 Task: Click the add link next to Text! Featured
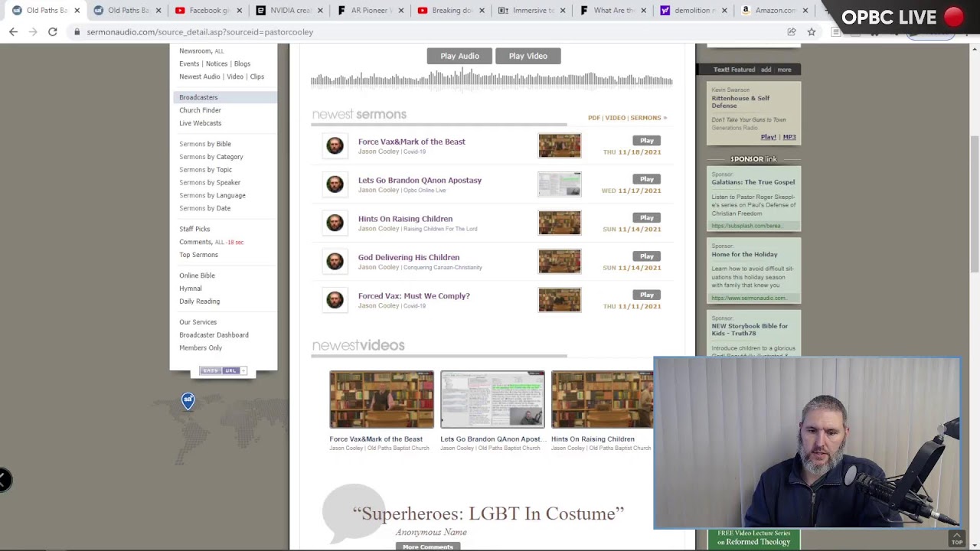tap(766, 70)
